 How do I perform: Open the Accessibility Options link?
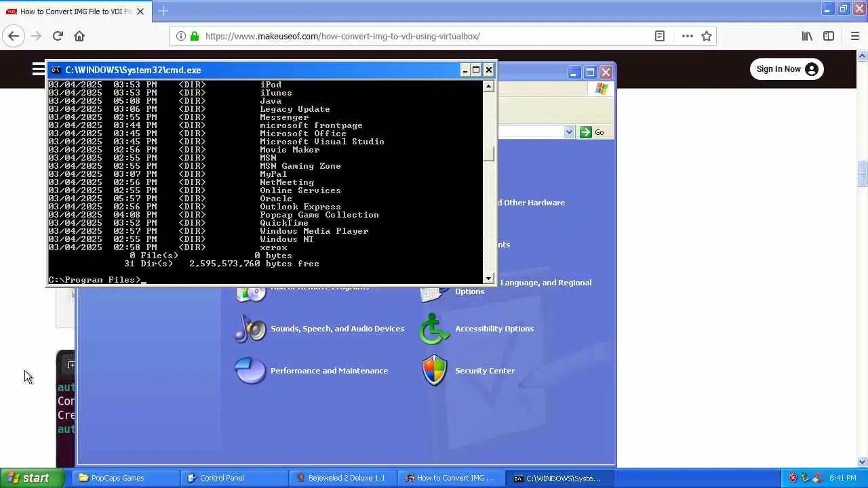tap(494, 329)
